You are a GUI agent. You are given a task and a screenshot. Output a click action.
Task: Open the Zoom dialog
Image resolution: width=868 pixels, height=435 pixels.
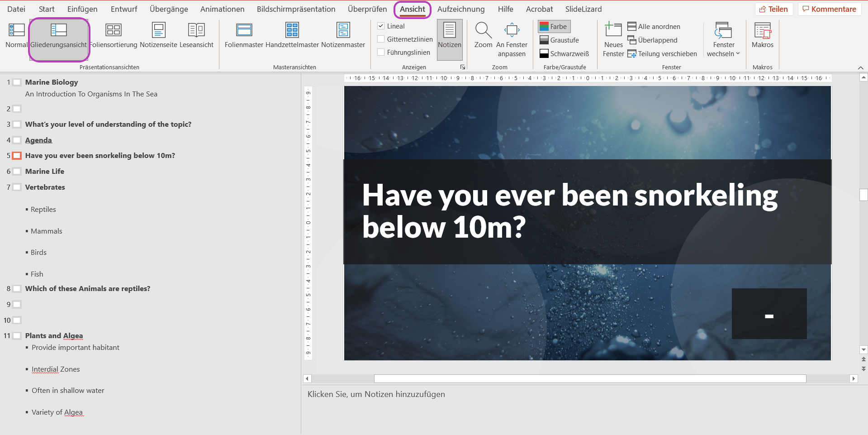(483, 35)
